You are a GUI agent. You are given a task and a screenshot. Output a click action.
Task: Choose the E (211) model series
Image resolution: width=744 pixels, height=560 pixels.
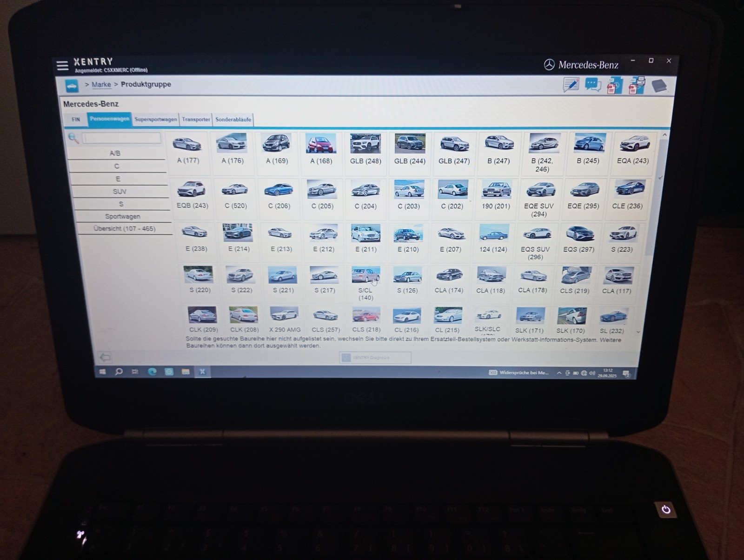[366, 239]
